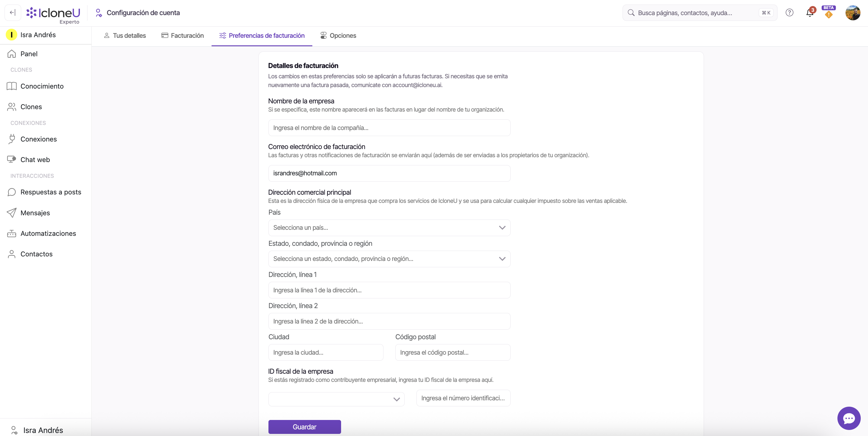The height and width of the screenshot is (436, 868).
Task: Open the fiscal ID type dropdown
Action: tap(336, 399)
